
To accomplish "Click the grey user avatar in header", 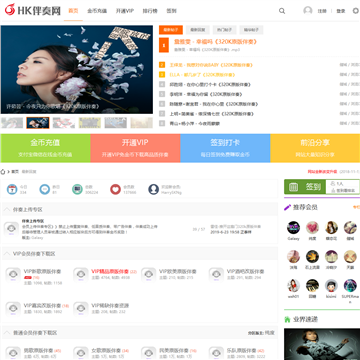I will point(308,11).
